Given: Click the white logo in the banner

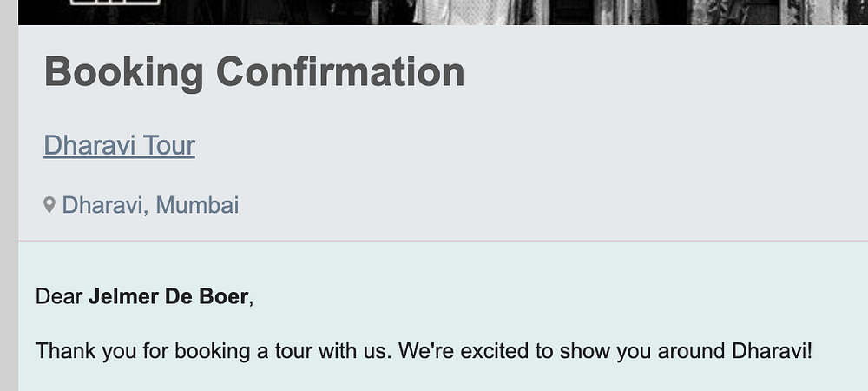Looking at the screenshot, I should [115, 9].
